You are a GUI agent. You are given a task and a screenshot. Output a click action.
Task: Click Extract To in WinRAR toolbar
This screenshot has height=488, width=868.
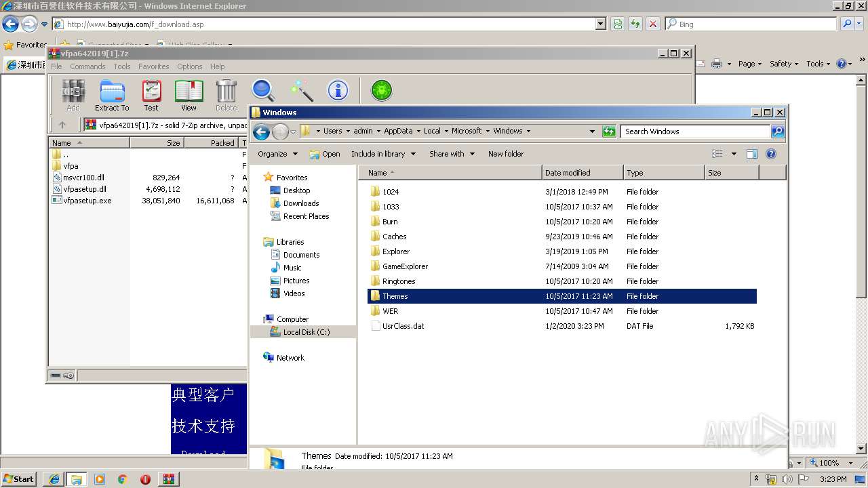(112, 95)
